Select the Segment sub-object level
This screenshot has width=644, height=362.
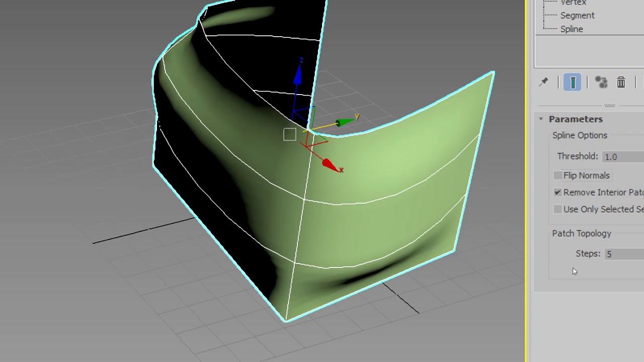point(578,16)
